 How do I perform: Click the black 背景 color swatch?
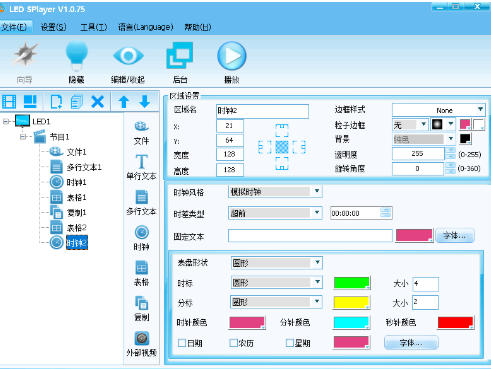click(x=465, y=139)
